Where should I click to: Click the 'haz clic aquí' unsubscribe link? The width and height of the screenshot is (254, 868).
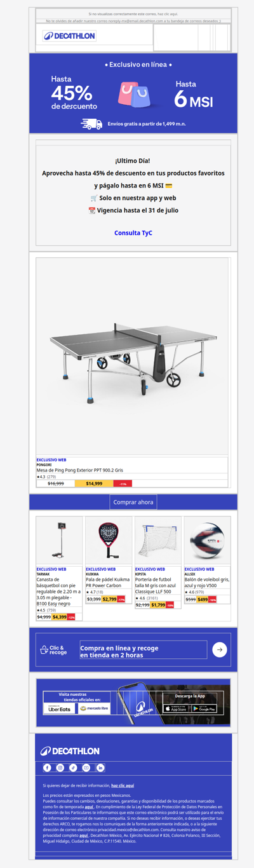point(123,786)
